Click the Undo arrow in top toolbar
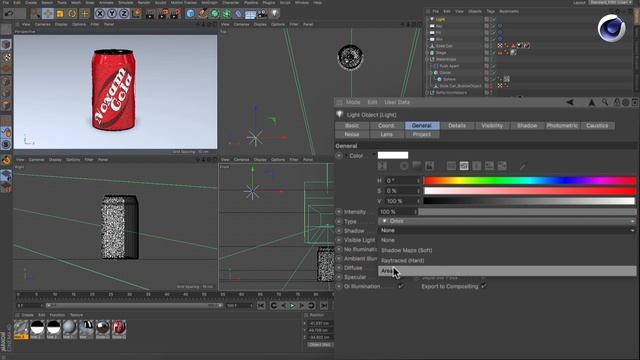640x360 pixels. coord(9,13)
